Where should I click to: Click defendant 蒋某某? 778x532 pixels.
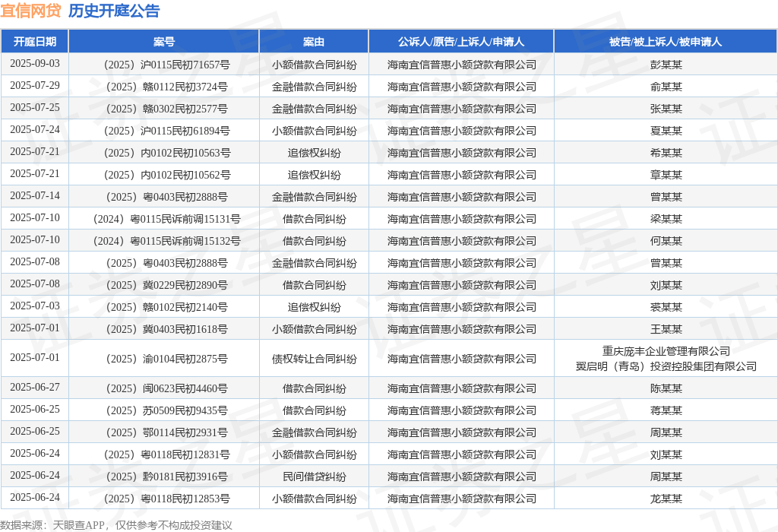(x=666, y=410)
